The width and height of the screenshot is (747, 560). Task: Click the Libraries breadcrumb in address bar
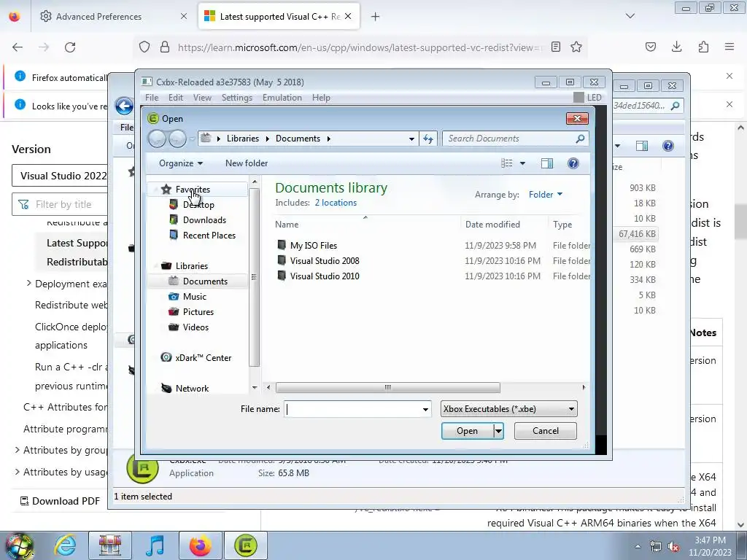242,139
